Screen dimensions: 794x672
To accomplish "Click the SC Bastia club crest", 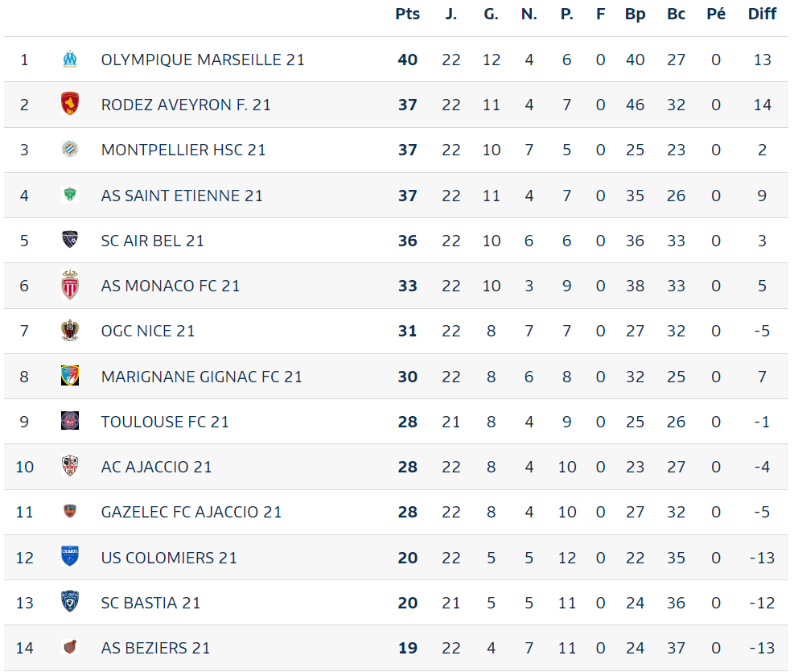I will click(70, 602).
